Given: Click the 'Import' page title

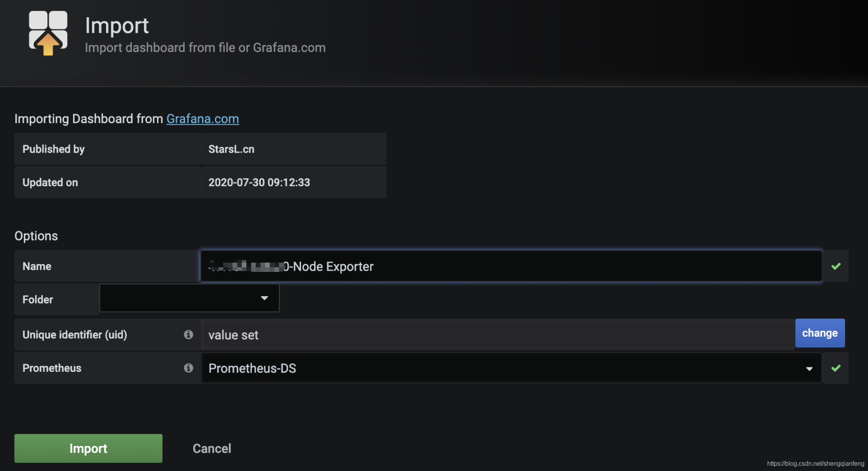Looking at the screenshot, I should 117,26.
